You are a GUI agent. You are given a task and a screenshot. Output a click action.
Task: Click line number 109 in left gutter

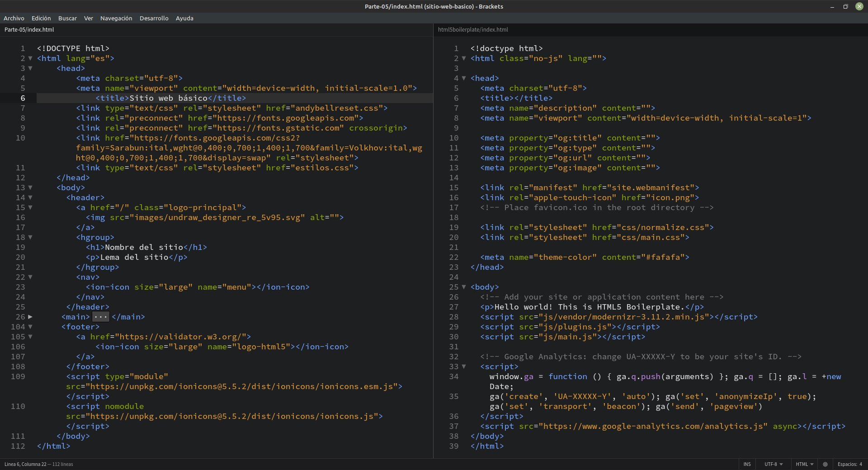[18, 376]
